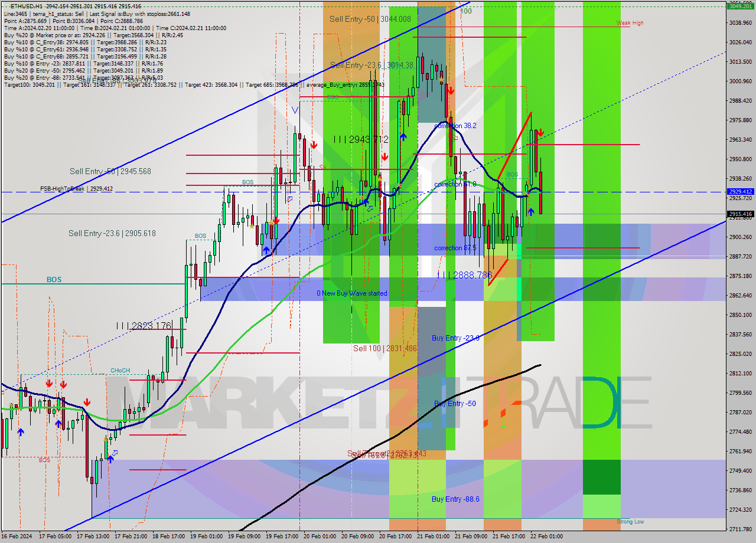
Task: Click the 2915.416 current price tag
Action: click(x=740, y=214)
